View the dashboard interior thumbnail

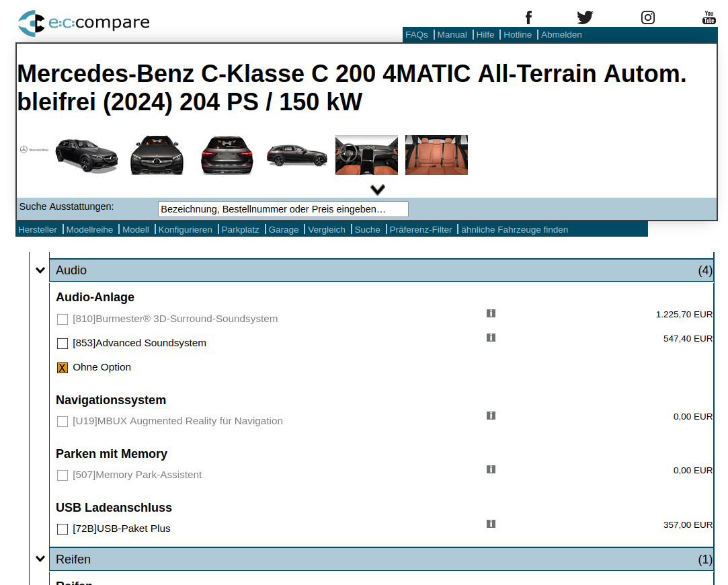coord(367,155)
